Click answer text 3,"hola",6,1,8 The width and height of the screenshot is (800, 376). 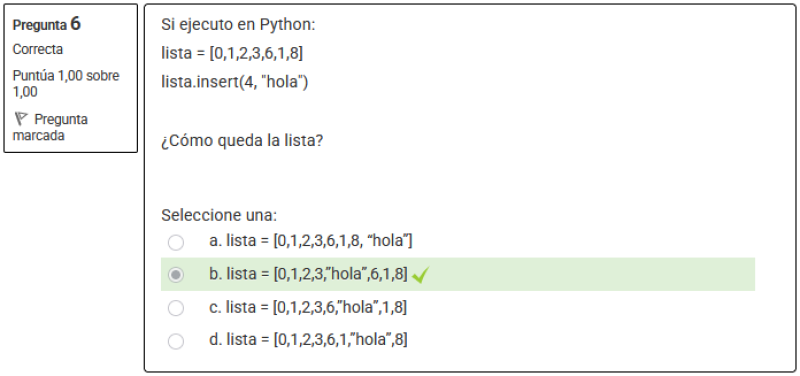pyautogui.click(x=308, y=274)
